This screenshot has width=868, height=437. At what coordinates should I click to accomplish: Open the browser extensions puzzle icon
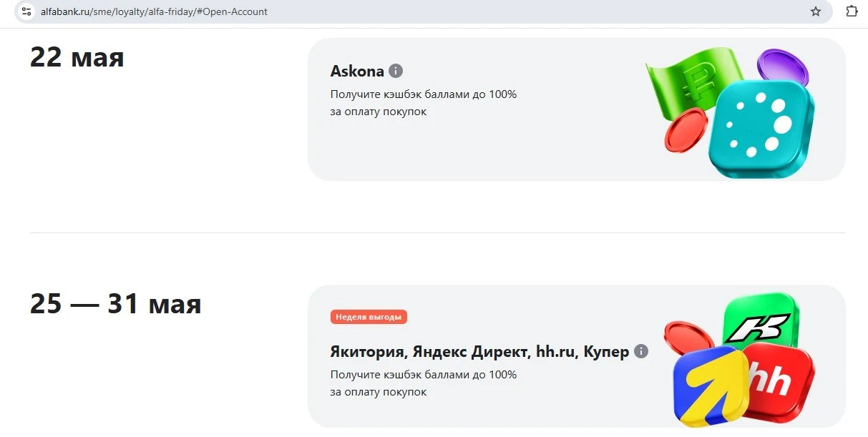[x=852, y=11]
